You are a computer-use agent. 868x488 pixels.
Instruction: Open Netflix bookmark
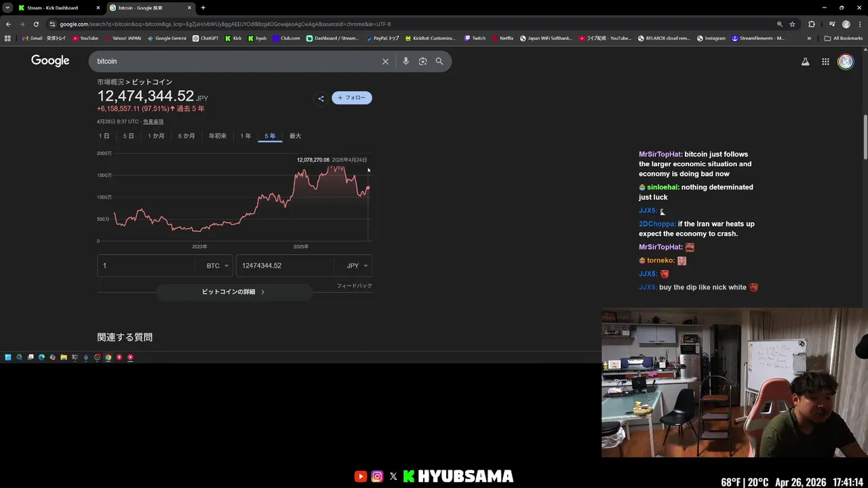tap(502, 38)
